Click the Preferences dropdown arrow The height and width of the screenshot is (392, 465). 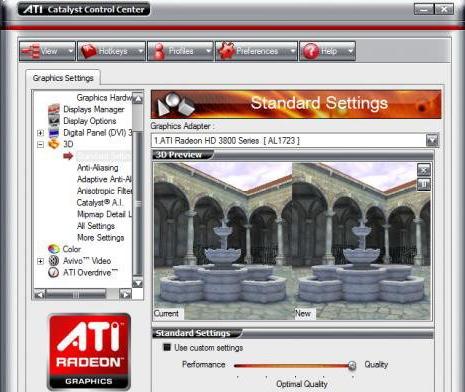tap(292, 51)
